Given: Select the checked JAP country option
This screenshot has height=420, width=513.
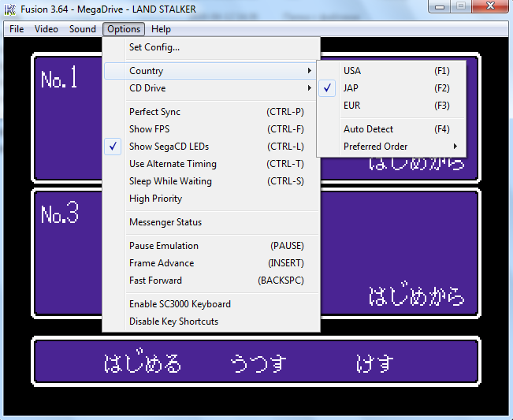Looking at the screenshot, I should click(x=392, y=88).
